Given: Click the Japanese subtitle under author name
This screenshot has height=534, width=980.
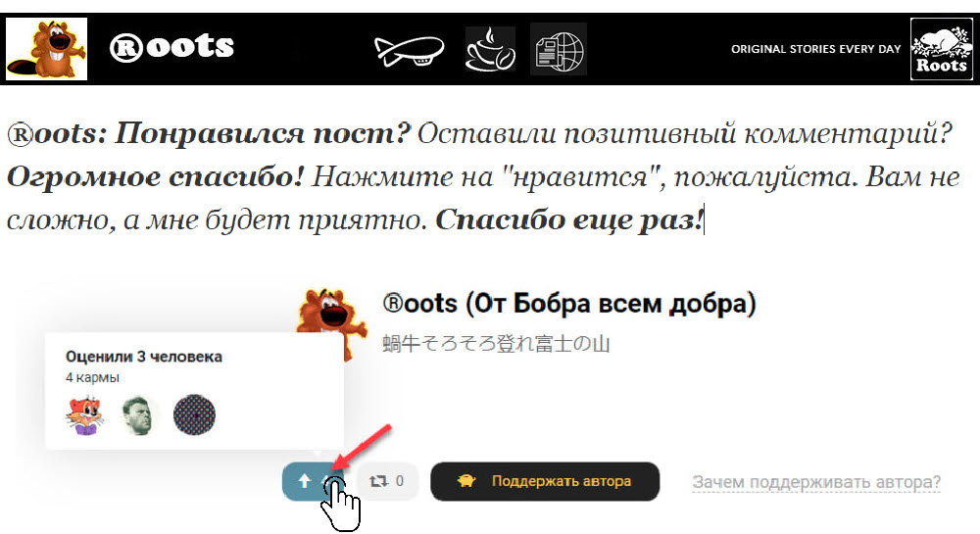Looking at the screenshot, I should [496, 344].
